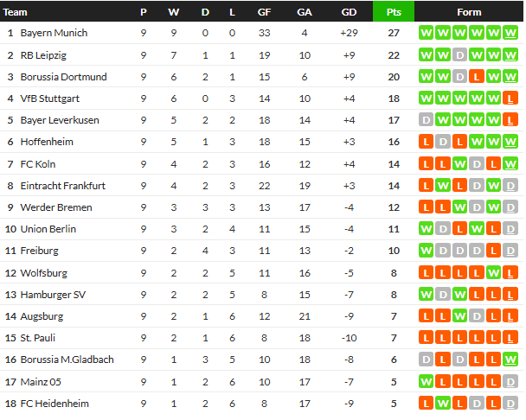The width and height of the screenshot is (526, 420).
Task: Click Wolfsburg's only green win badge
Action: click(x=494, y=273)
